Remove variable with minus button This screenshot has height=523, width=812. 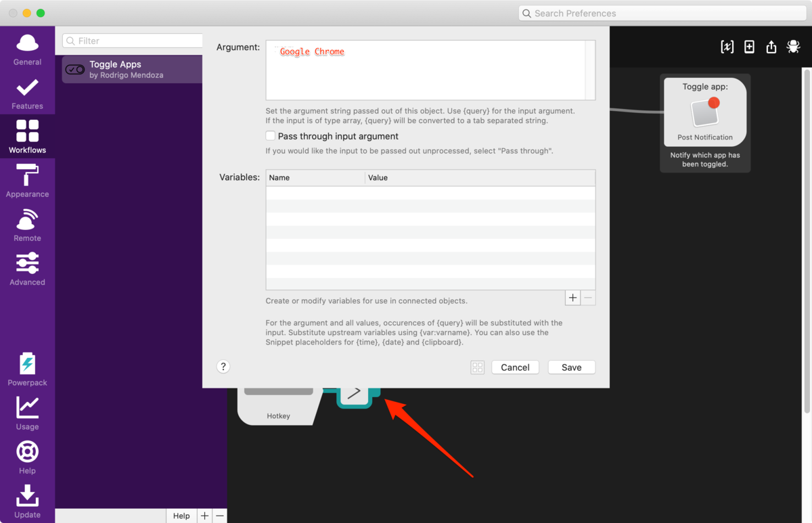pos(588,298)
